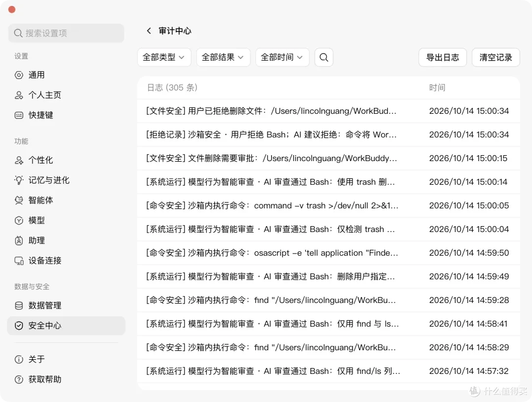
Task: Click the 个性化 icon in sidebar
Action: pos(19,160)
